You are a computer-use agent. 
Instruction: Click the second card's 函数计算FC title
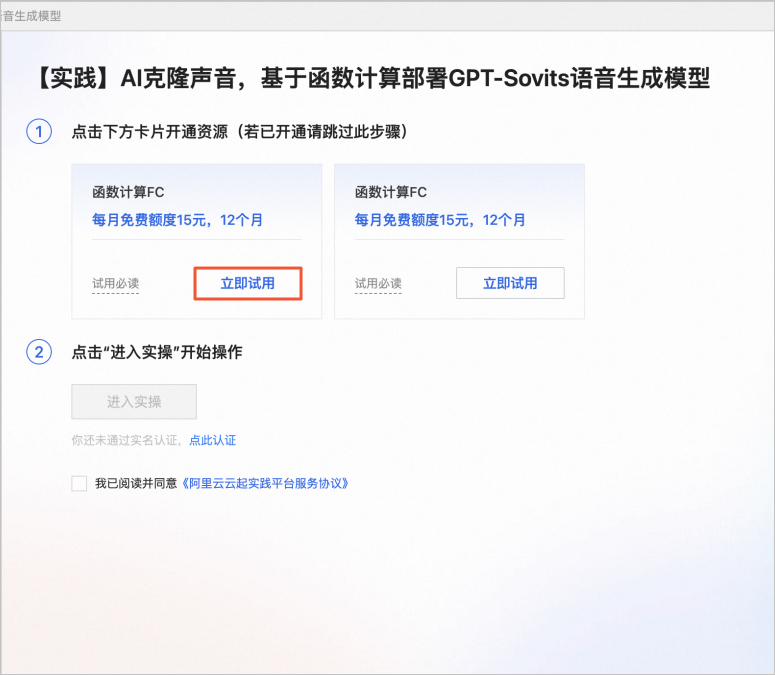coord(390,192)
